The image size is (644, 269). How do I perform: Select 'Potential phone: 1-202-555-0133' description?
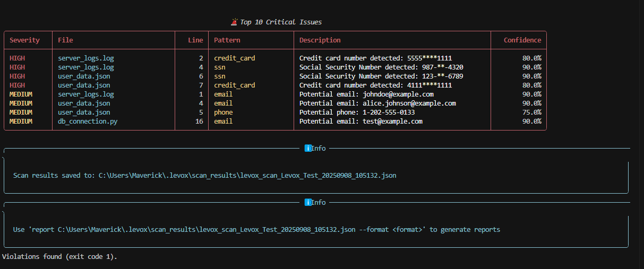pyautogui.click(x=357, y=112)
